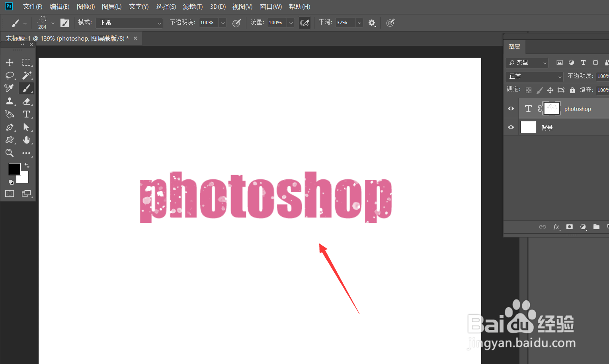Close the 未标题-1 document tab
Screen dimensions: 609x364
pos(135,38)
